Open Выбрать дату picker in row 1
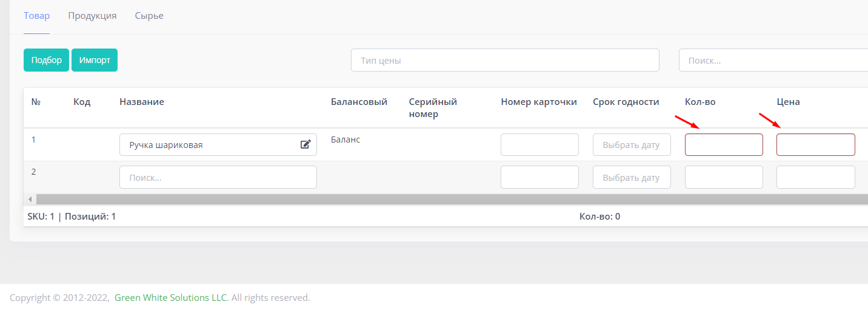The image size is (868, 310). 632,145
